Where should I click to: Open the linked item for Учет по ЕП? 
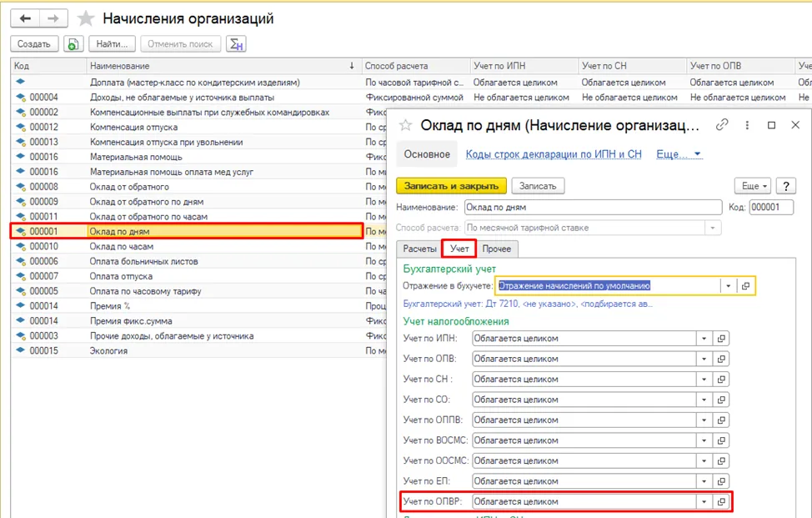[x=721, y=481]
